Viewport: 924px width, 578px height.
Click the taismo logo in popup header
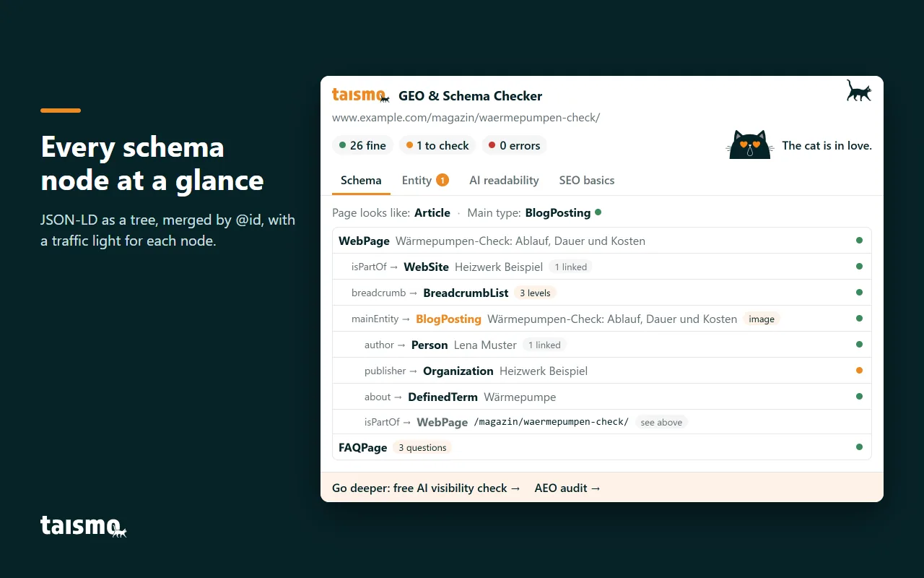pyautogui.click(x=361, y=95)
